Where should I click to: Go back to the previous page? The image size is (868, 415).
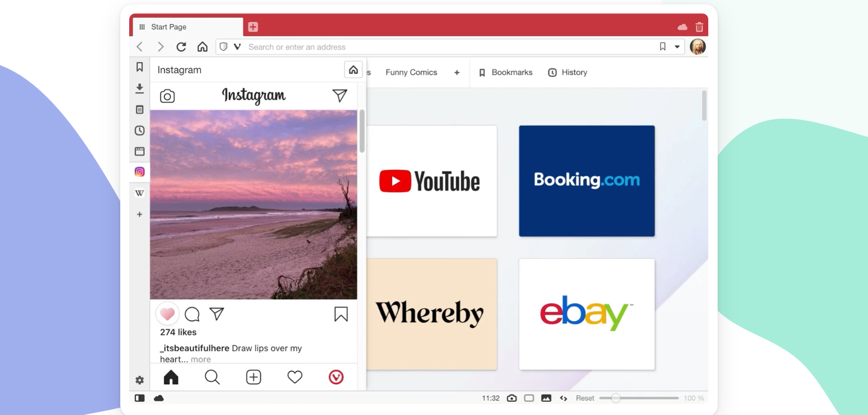(x=140, y=47)
